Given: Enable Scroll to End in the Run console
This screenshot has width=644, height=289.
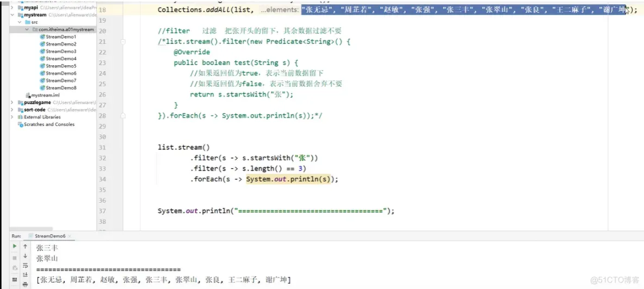Looking at the screenshot, I should [25, 275].
